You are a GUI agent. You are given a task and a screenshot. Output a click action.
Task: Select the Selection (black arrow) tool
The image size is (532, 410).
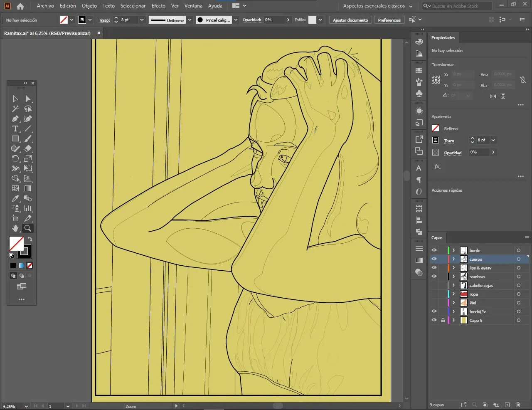point(15,99)
